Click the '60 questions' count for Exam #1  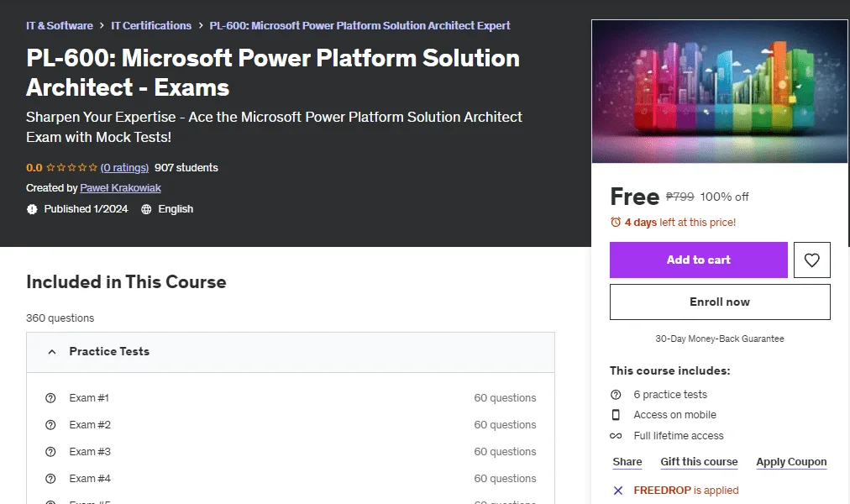coord(505,398)
